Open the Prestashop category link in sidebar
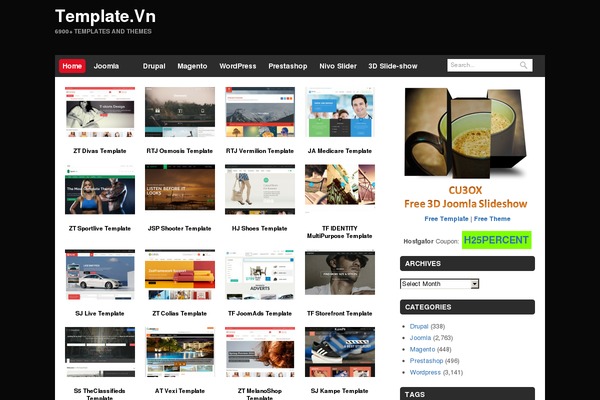 (426, 361)
